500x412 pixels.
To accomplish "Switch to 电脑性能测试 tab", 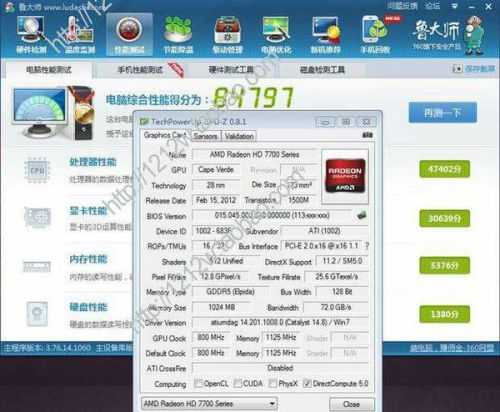I will [x=49, y=70].
